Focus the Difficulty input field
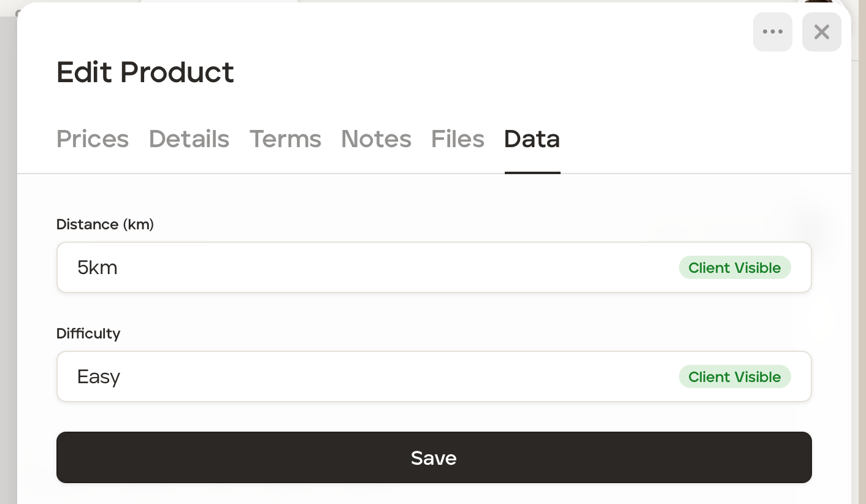 coord(368,376)
